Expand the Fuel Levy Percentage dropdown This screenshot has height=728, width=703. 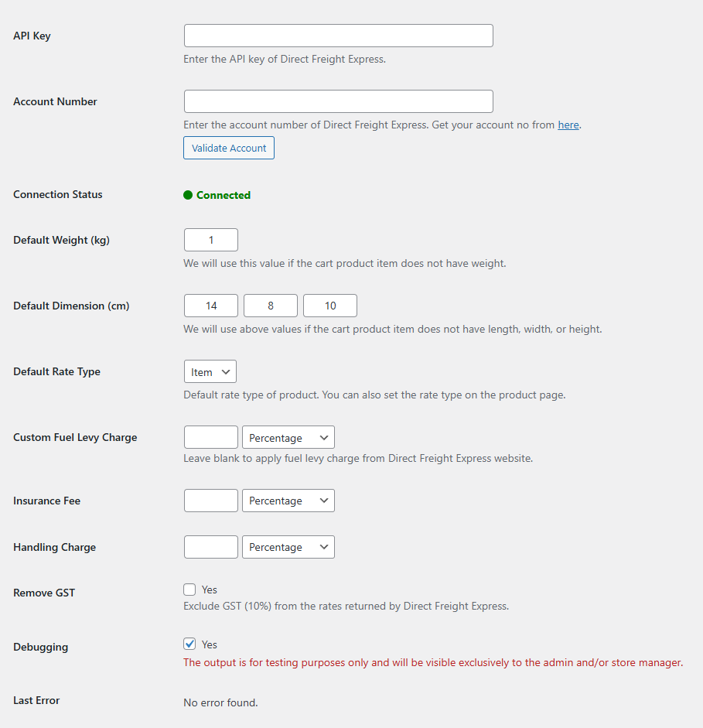click(x=288, y=437)
